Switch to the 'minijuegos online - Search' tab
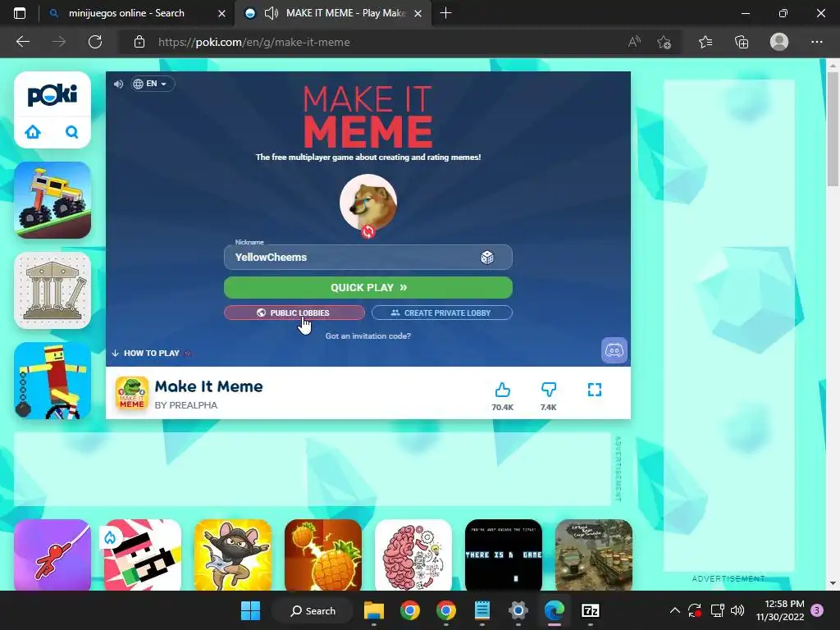This screenshot has height=630, width=840. click(126, 13)
